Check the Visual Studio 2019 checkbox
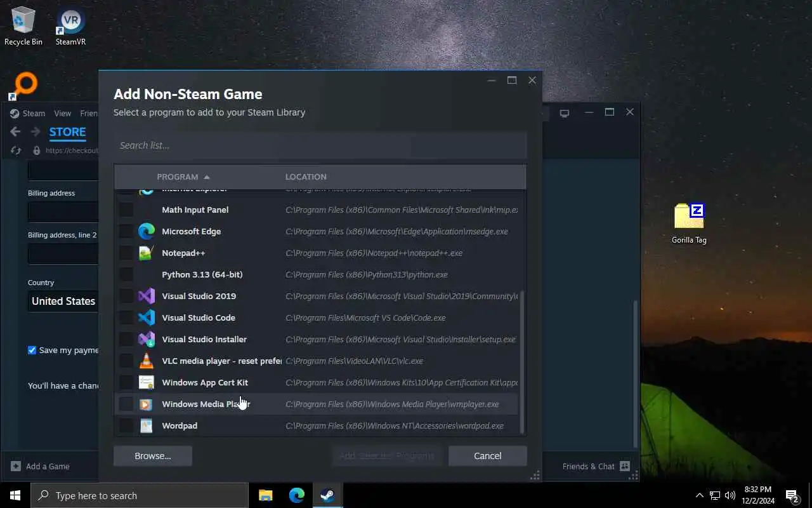This screenshot has height=508, width=812. 126,296
